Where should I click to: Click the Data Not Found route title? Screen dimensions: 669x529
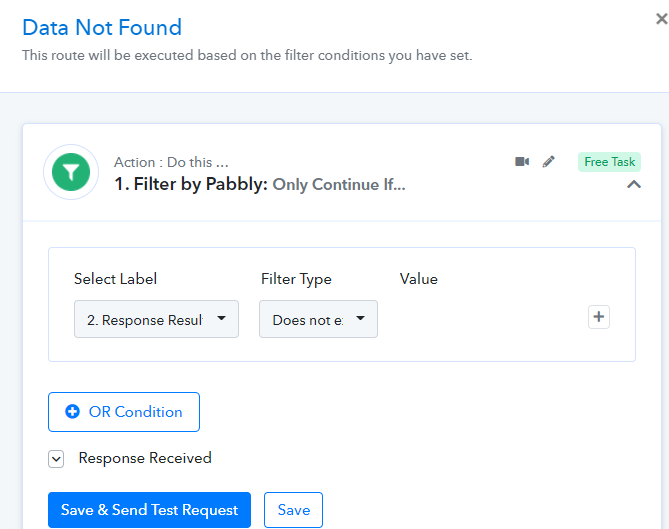102,27
